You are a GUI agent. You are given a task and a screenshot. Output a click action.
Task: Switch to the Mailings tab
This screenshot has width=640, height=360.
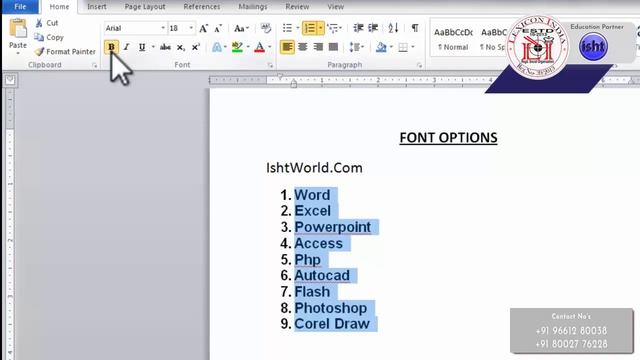pyautogui.click(x=253, y=7)
